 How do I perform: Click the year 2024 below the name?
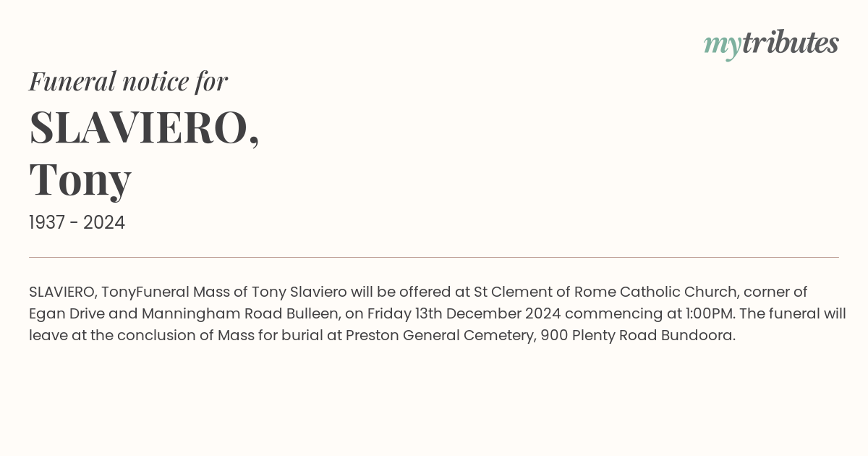coord(104,223)
